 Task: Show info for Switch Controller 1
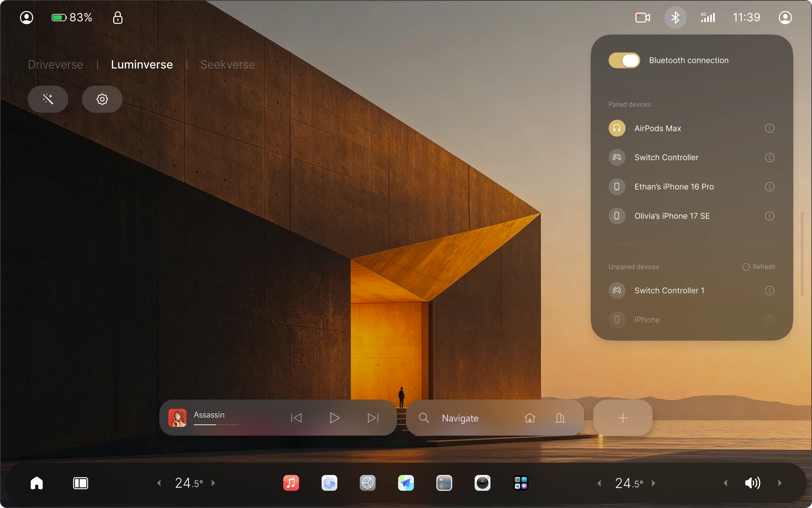click(770, 291)
